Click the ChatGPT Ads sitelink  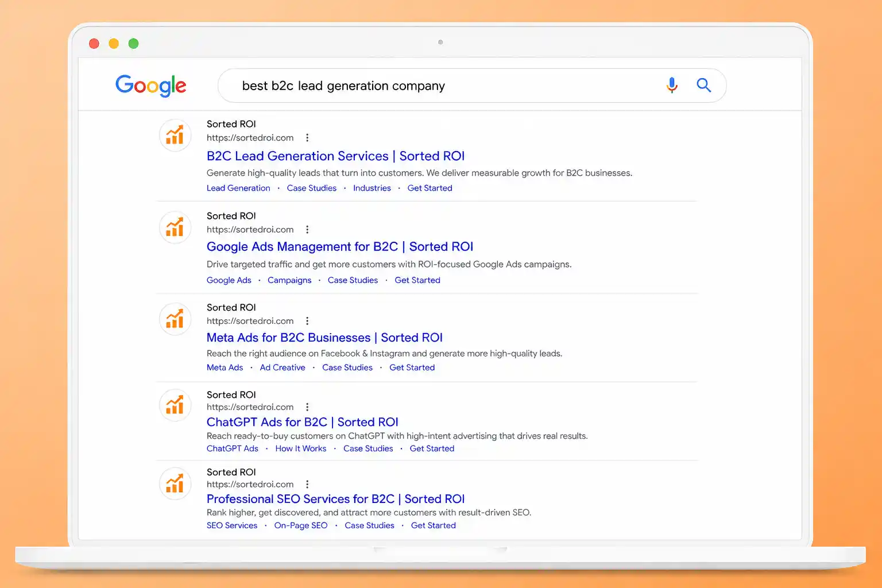(x=233, y=448)
